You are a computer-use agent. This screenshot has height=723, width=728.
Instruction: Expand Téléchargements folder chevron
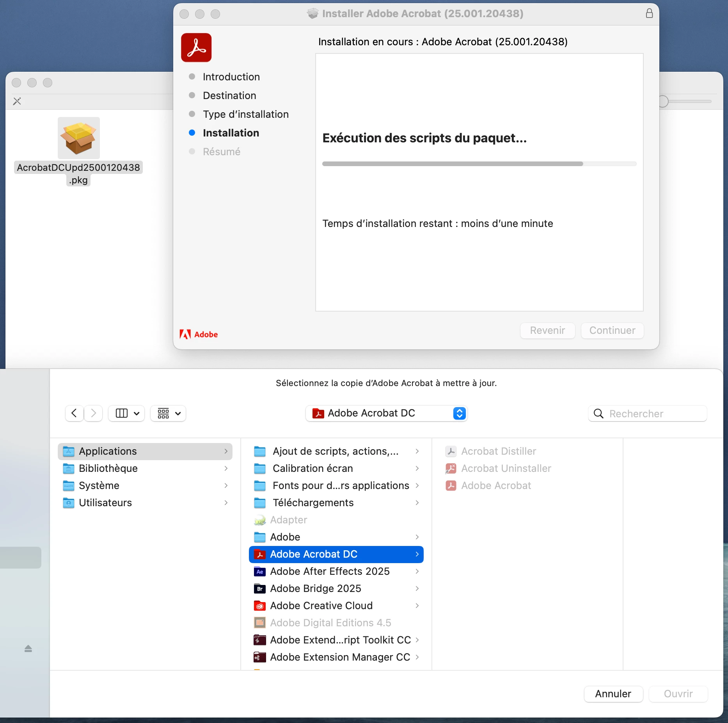click(x=417, y=503)
